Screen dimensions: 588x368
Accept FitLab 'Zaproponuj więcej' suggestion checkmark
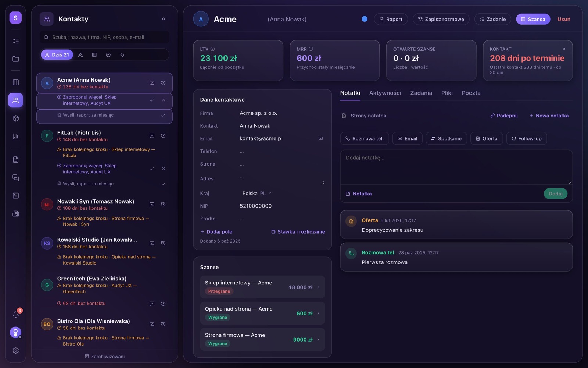click(x=152, y=169)
